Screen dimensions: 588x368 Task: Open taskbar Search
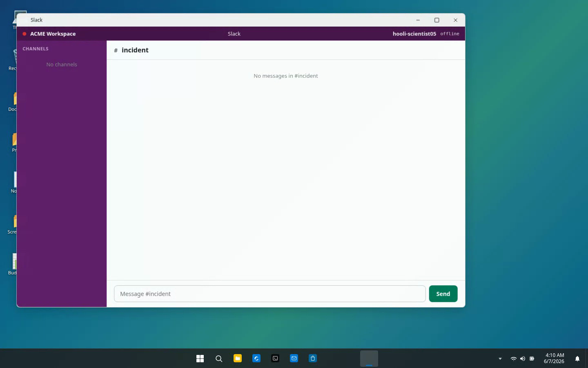(219, 359)
